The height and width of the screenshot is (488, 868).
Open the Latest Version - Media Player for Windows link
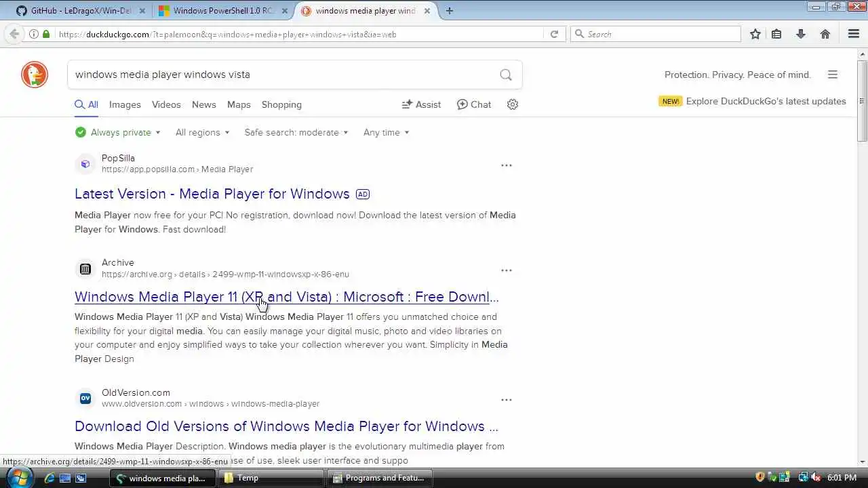point(212,194)
